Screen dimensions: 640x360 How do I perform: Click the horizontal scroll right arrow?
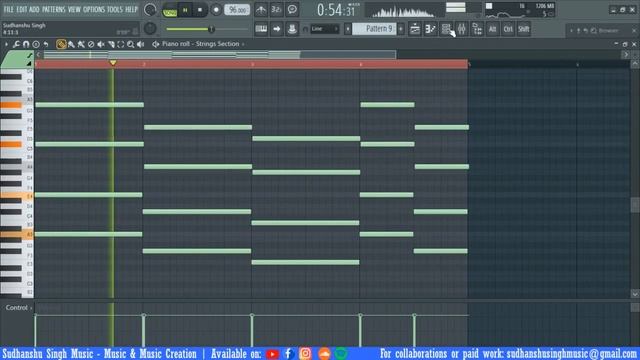[x=626, y=55]
